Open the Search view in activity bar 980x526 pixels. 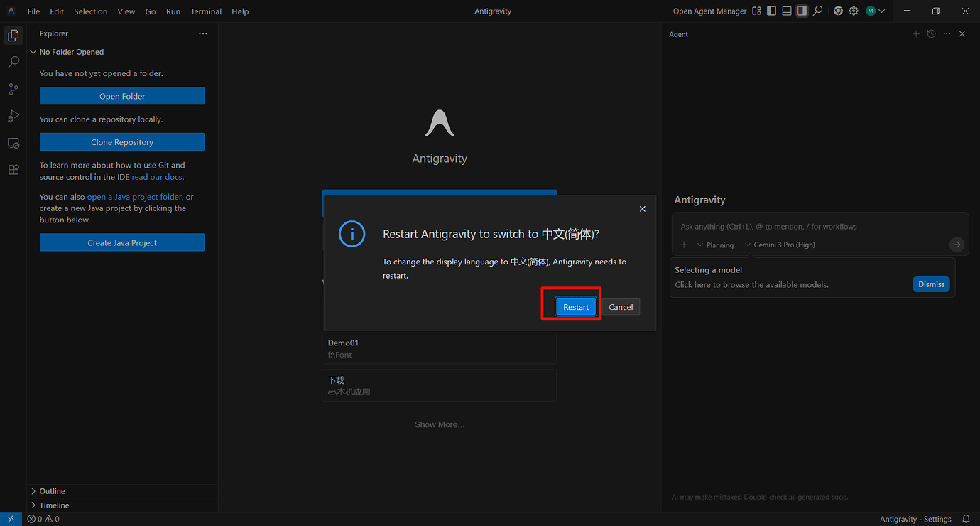13,63
